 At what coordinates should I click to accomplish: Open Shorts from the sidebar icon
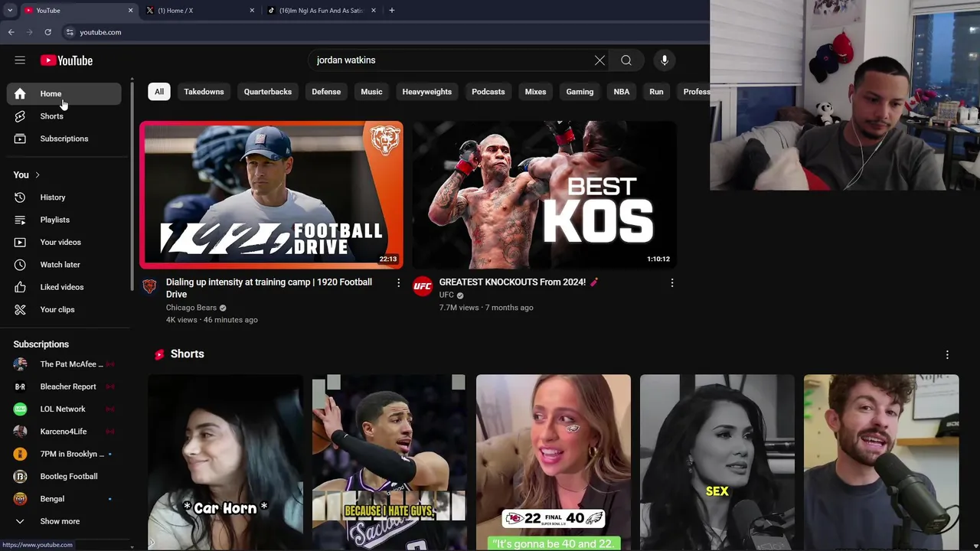click(x=20, y=116)
